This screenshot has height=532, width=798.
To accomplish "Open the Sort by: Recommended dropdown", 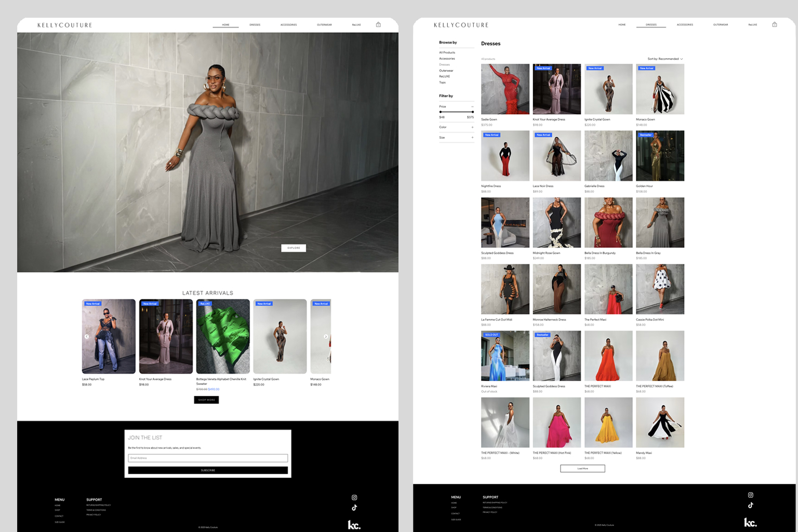I will point(664,59).
